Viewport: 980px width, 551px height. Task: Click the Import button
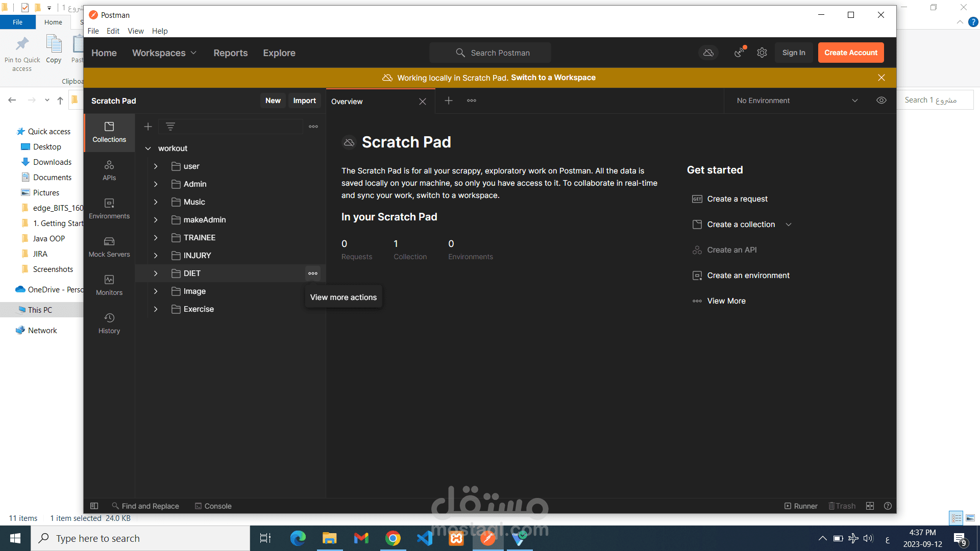[305, 101]
